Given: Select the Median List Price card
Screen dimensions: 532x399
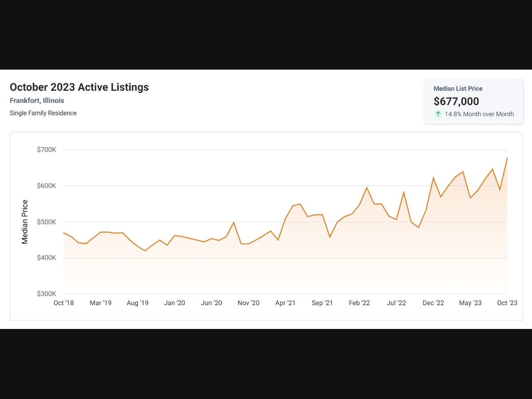Looking at the screenshot, I should pyautogui.click(x=474, y=102).
